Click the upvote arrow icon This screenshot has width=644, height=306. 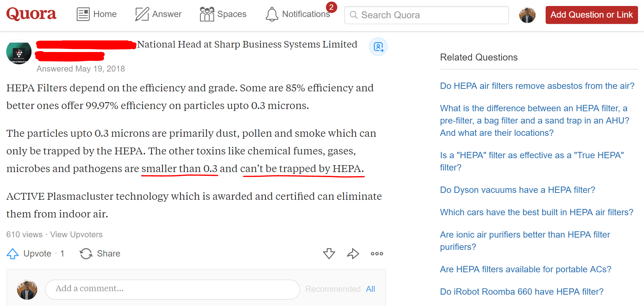coord(13,254)
